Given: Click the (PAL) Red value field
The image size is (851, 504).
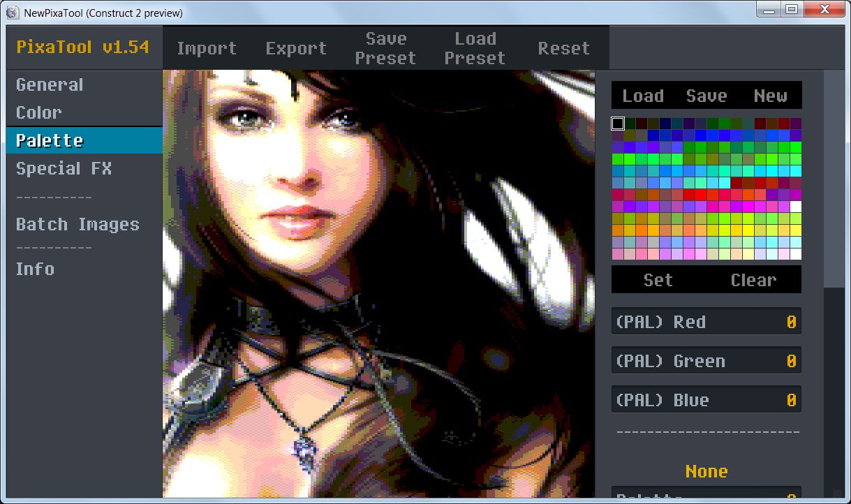Looking at the screenshot, I should pyautogui.click(x=706, y=321).
